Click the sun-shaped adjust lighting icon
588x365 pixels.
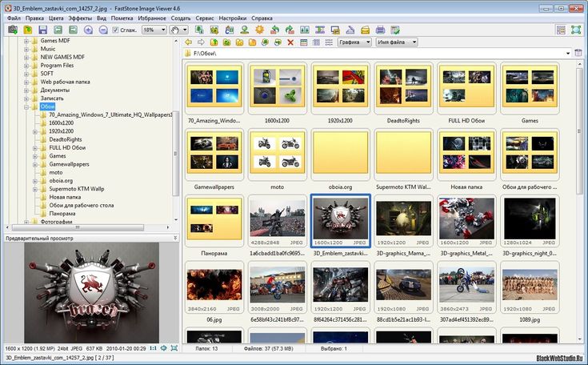click(x=259, y=30)
